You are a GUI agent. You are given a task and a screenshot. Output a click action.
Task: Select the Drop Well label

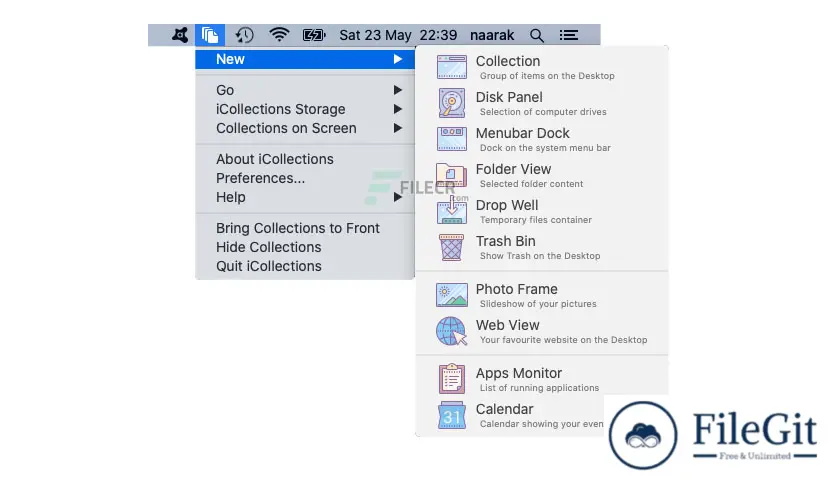tap(507, 205)
